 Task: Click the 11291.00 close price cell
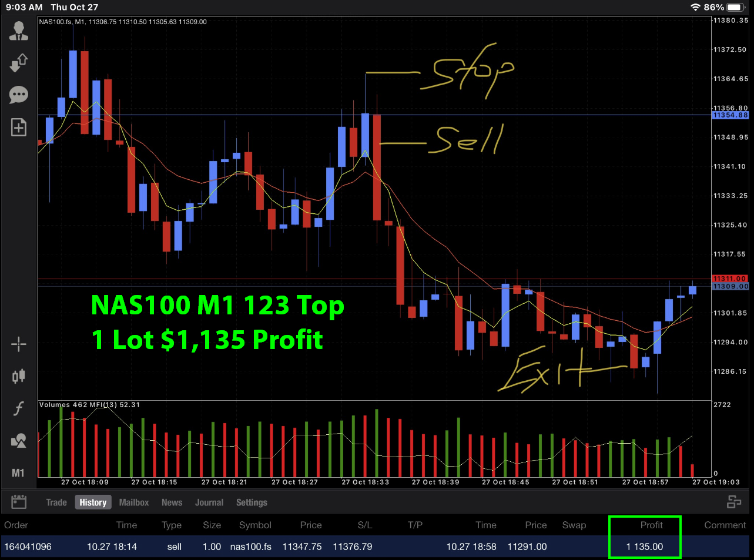click(x=527, y=547)
